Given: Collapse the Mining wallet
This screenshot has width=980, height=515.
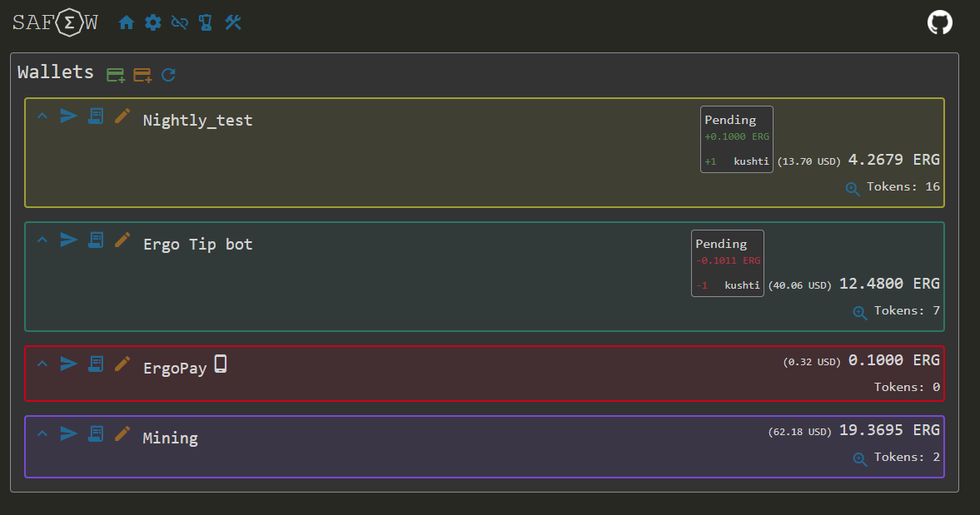Looking at the screenshot, I should tap(42, 433).
